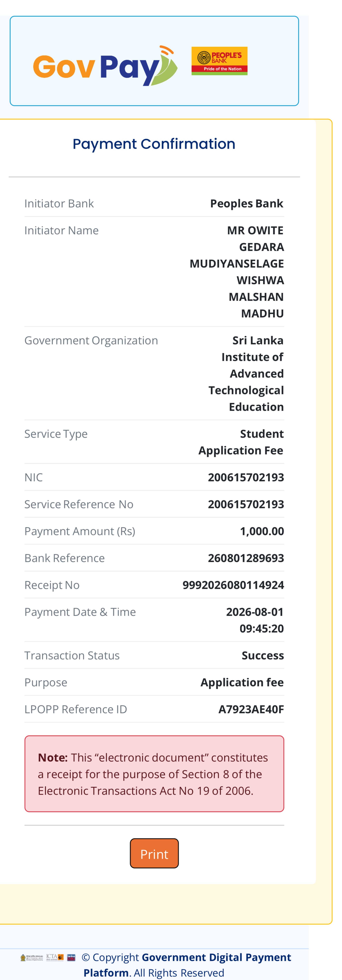342x980 pixels.
Task: Click the LankaPay logo in the footer
Action: click(71, 958)
